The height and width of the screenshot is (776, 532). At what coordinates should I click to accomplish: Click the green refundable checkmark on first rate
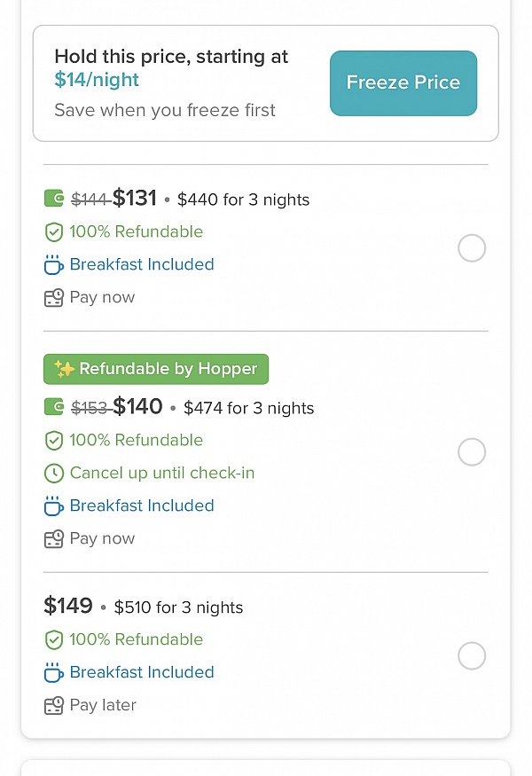coord(54,231)
